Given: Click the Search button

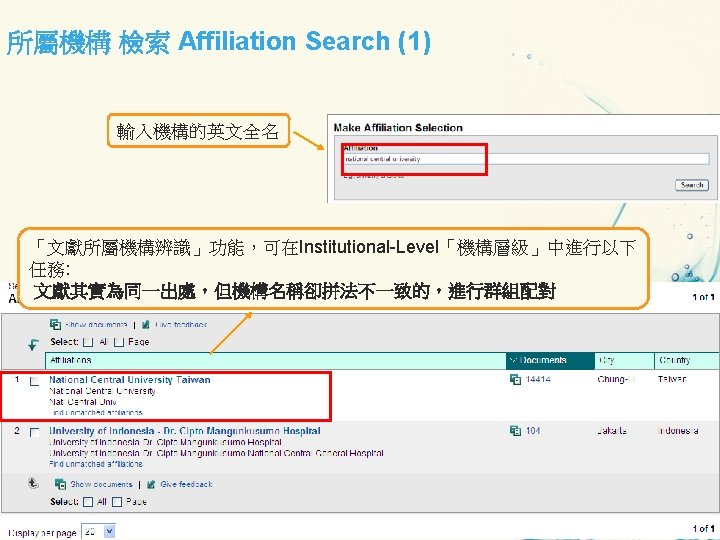Looking at the screenshot, I should click(x=692, y=185).
